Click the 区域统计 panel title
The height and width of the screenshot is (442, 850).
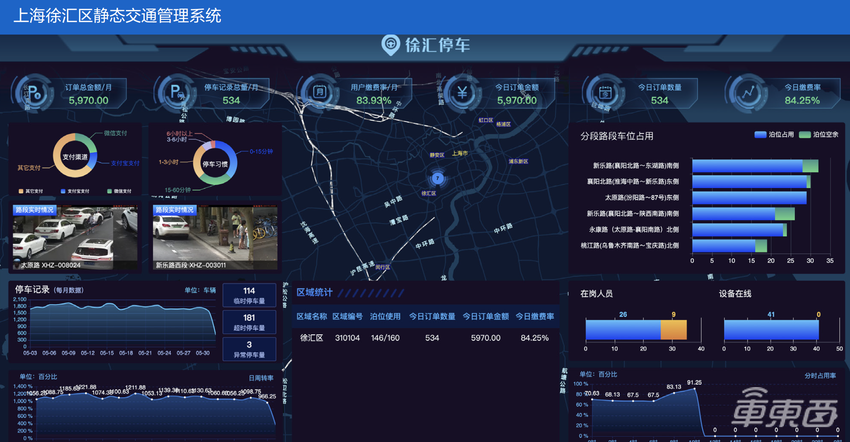314,292
